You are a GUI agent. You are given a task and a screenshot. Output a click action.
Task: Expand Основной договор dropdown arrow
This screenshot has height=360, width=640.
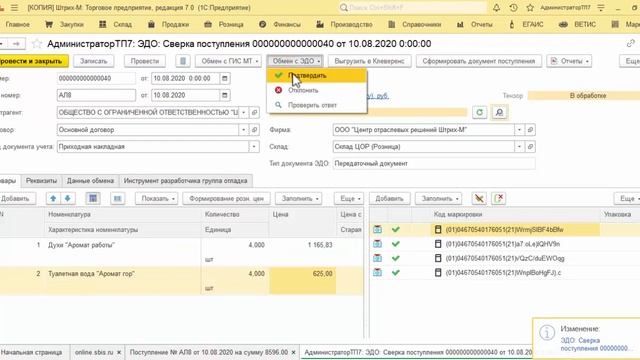click(x=244, y=130)
